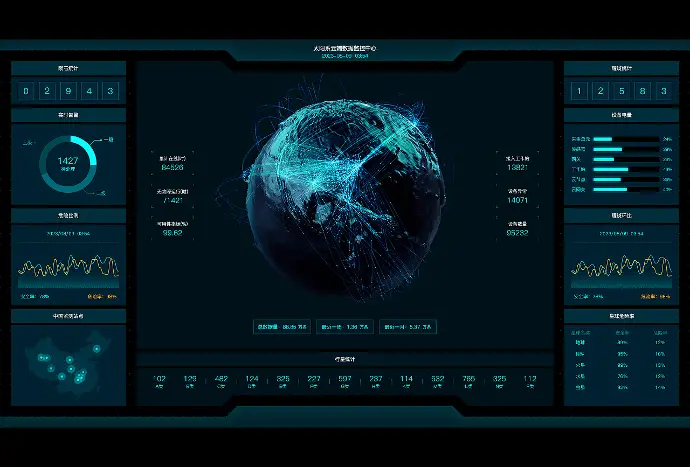
Task: Select the 597 value in bottom stats row
Action: (x=345, y=379)
